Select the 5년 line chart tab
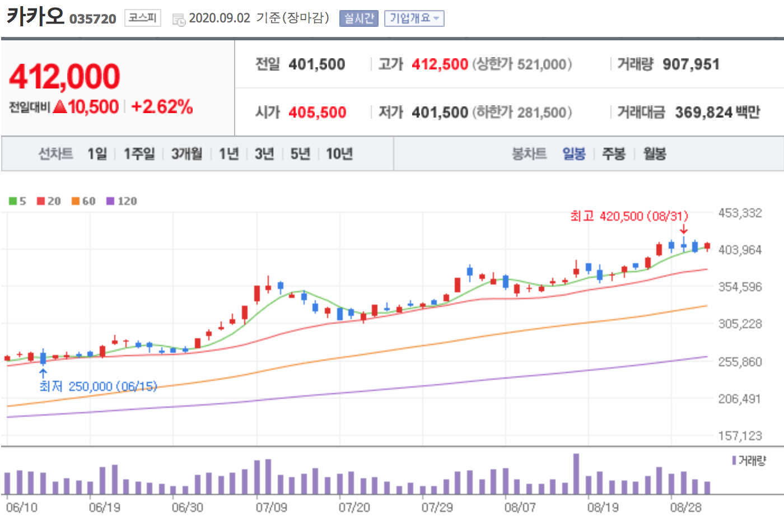The height and width of the screenshot is (532, 784). click(x=300, y=153)
